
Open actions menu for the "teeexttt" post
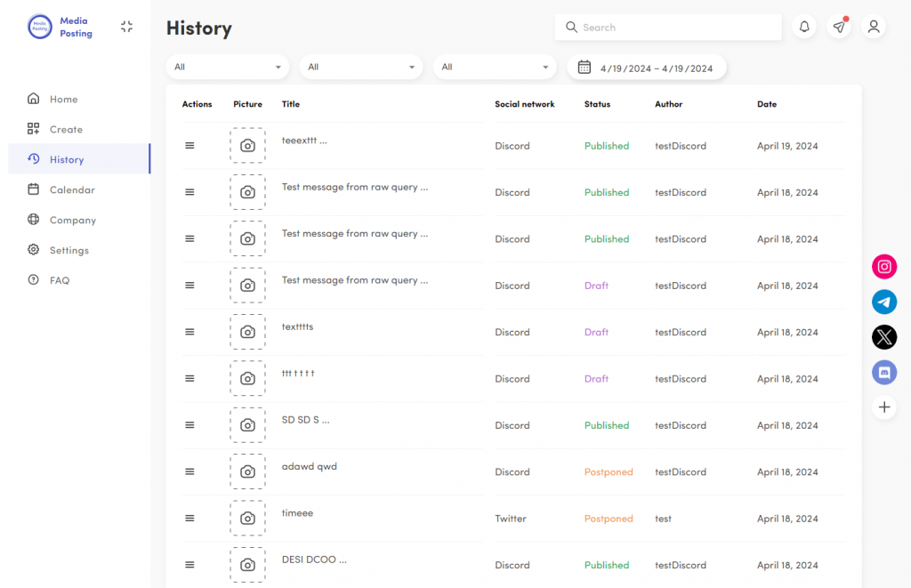point(189,145)
